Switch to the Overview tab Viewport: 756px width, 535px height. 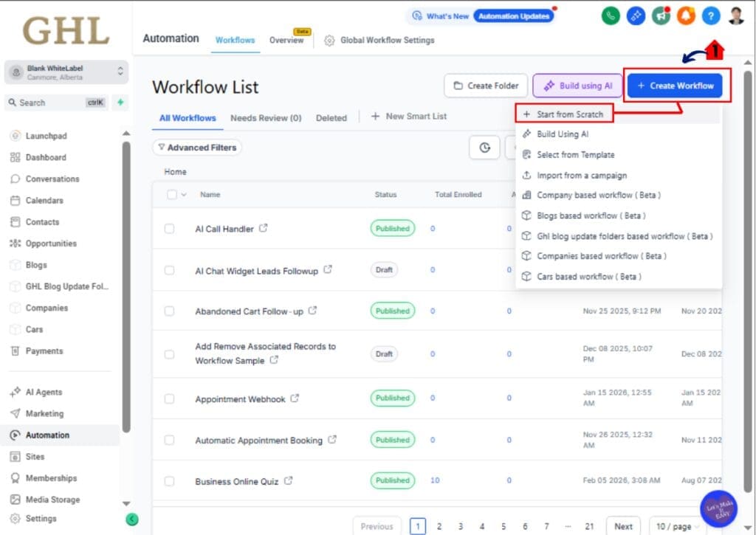[x=286, y=40]
